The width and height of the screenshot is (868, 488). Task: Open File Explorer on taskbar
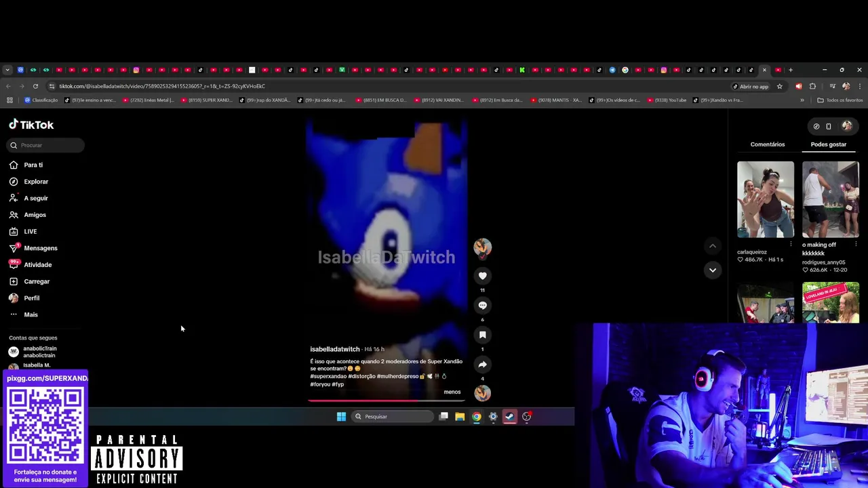(x=460, y=416)
